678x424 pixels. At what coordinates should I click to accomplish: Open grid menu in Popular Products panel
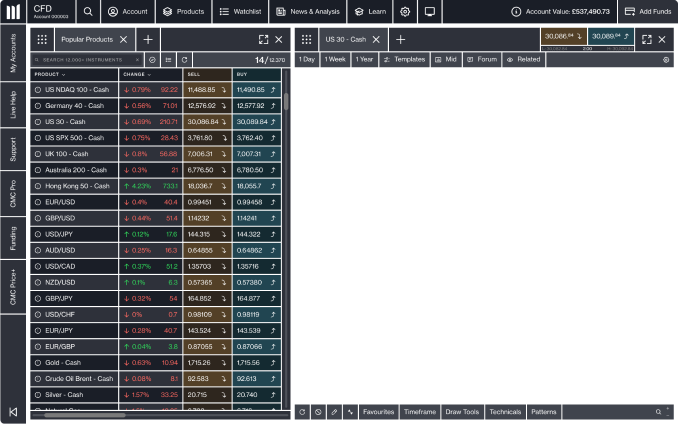(42, 39)
